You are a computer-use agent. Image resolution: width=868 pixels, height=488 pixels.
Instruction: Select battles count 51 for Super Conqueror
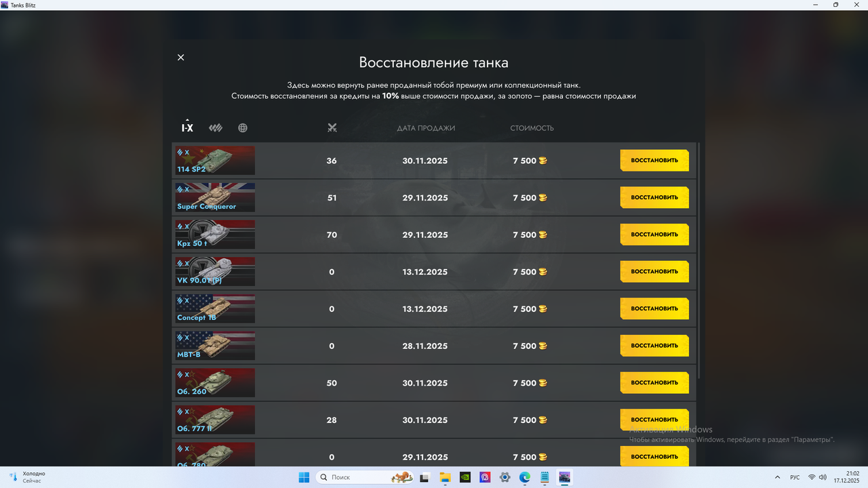332,198
